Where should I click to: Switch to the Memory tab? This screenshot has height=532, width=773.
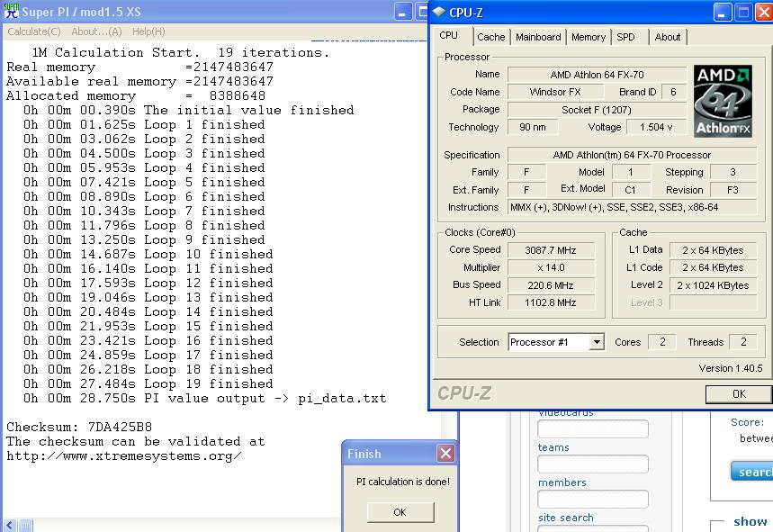tap(589, 37)
